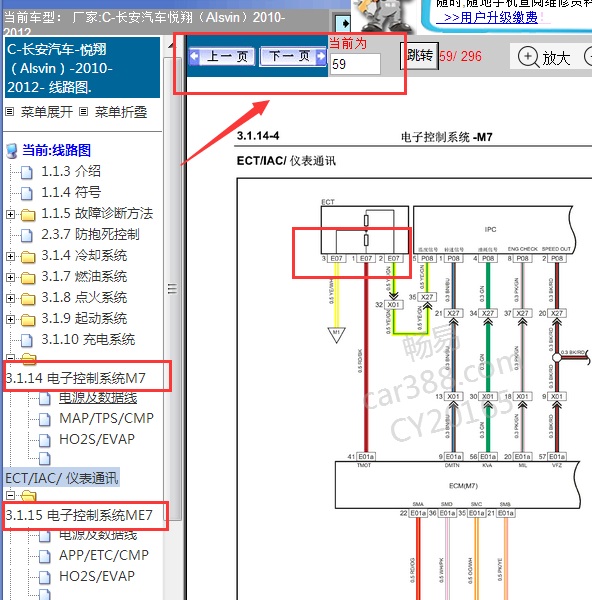This screenshot has height=600, width=592.
Task: Click document icon of 3.1.10 充电系统
Action: click(x=26, y=340)
